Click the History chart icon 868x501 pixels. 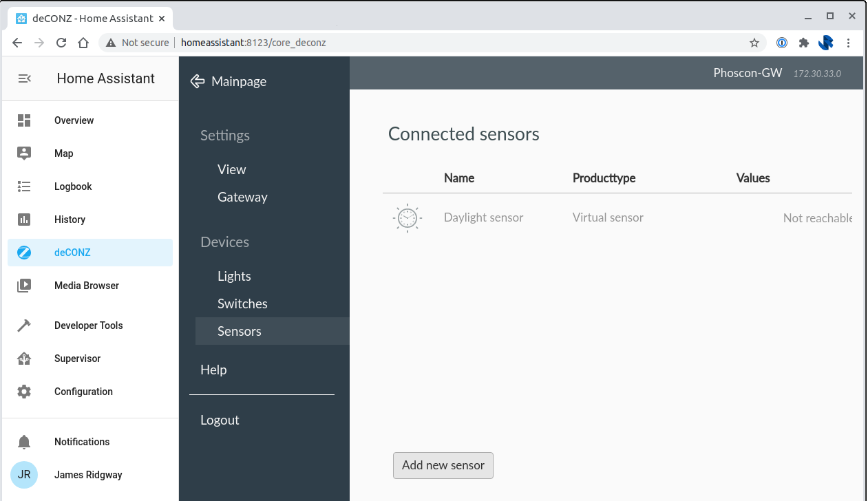coord(24,220)
